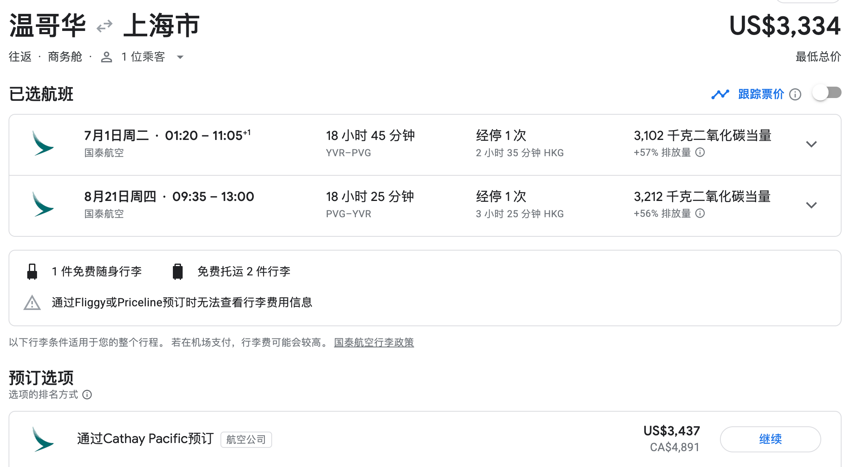The width and height of the screenshot is (868, 467).
Task: Click the Cathay Pacific logo on August 21 flight
Action: [x=43, y=204]
